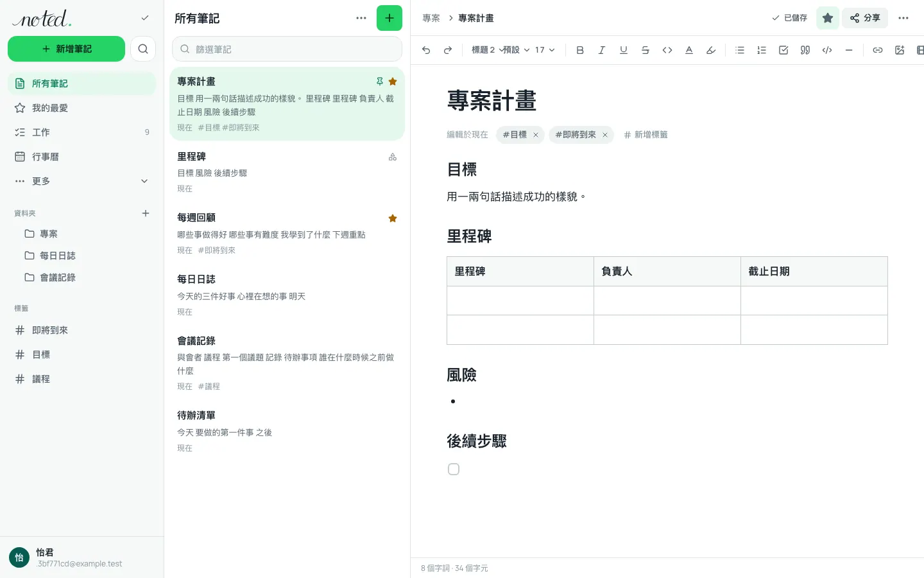The height and width of the screenshot is (578, 924).
Task: Insert a checklist from the toolbar
Action: [x=783, y=50]
